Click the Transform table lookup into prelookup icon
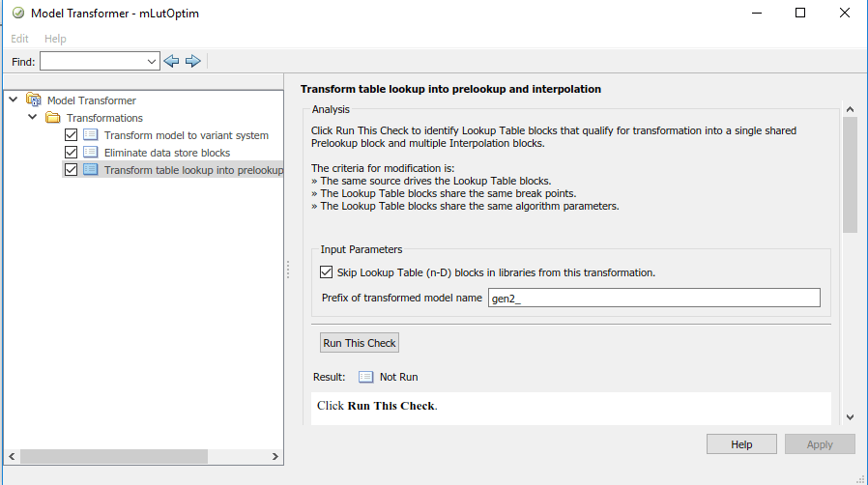This screenshot has height=485, width=868. coord(91,170)
